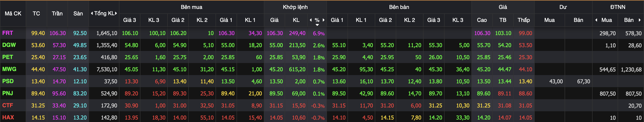Screen dimensions: 644x122
Task: Click FRT total volume 1,645,10
Action: [x=107, y=33]
